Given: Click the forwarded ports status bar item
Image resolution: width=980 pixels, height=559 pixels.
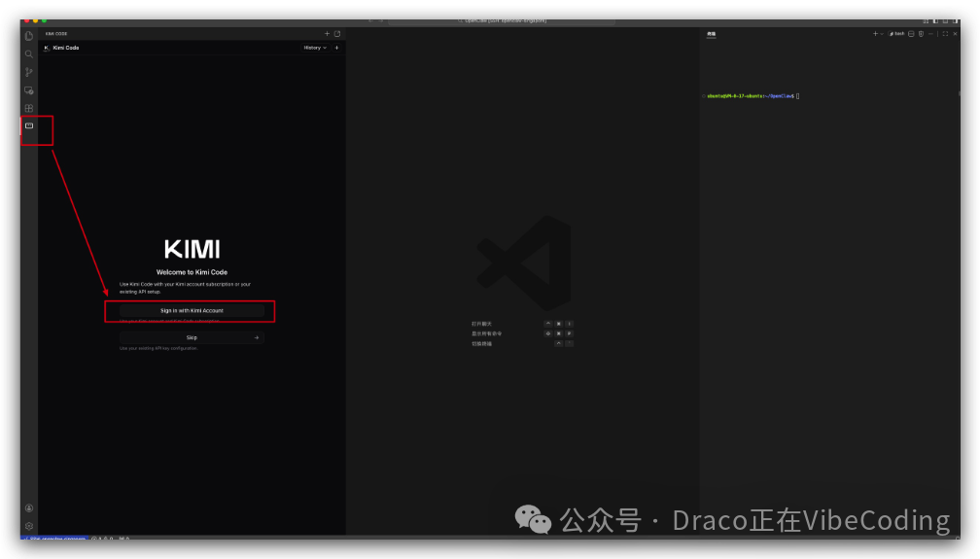Looking at the screenshot, I should pyautogui.click(x=123, y=538).
